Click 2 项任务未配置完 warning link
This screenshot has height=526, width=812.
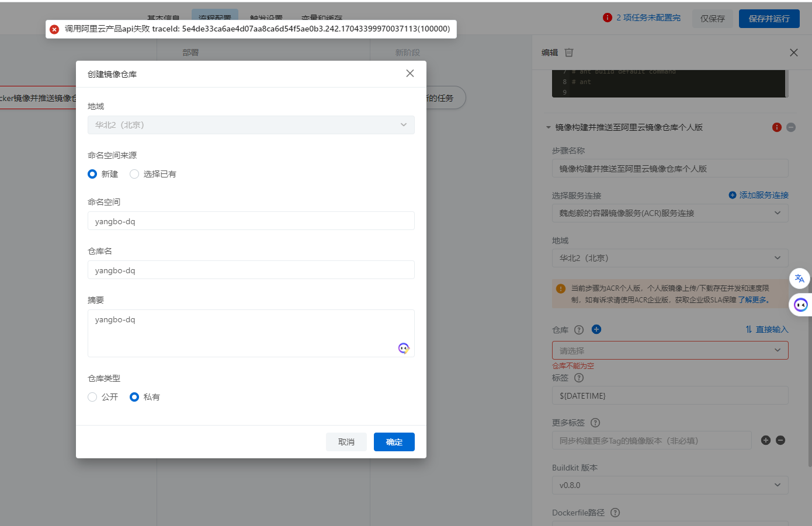coord(648,18)
